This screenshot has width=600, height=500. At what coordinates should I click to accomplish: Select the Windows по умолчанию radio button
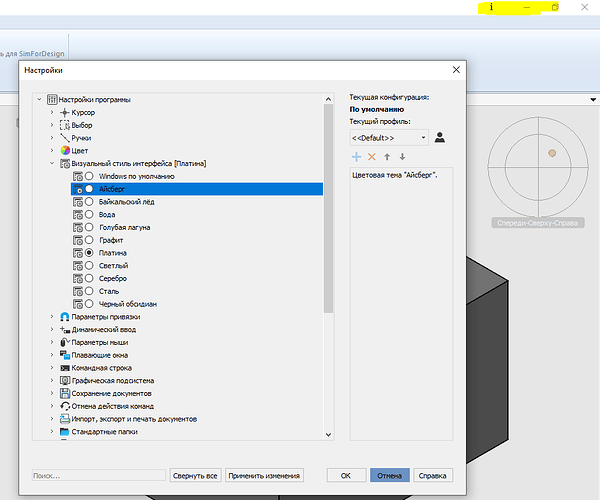[89, 176]
